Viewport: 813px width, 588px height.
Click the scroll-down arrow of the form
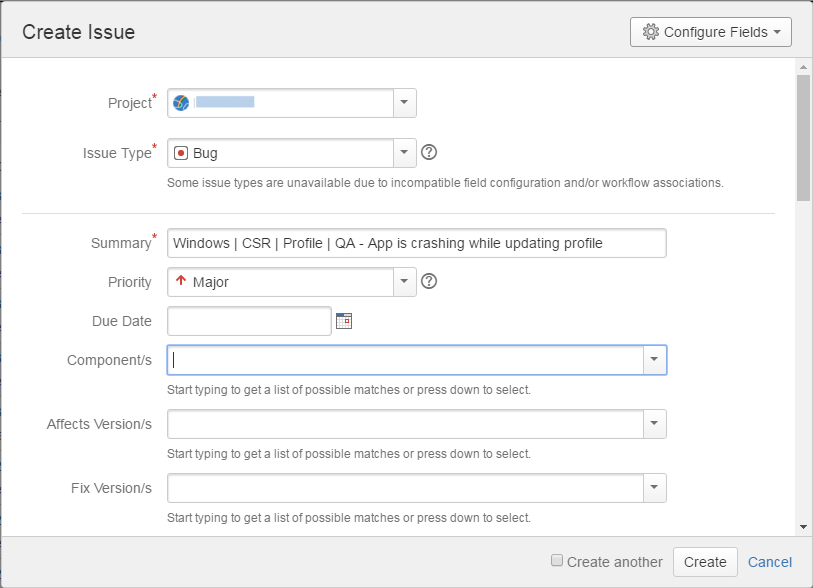(803, 526)
